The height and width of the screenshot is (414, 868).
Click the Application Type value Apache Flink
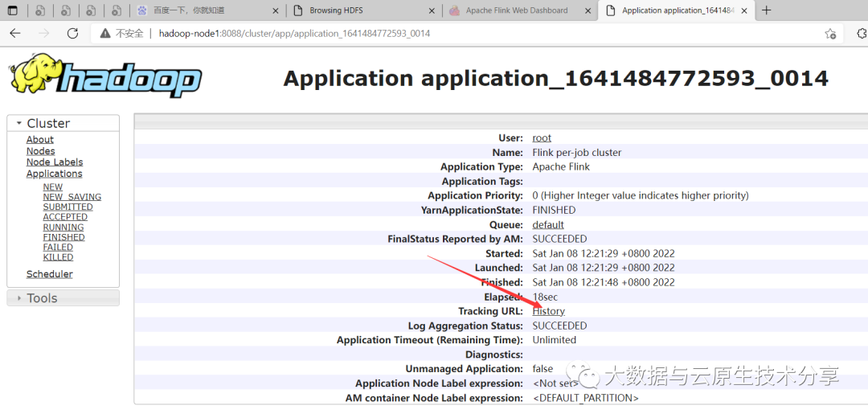point(561,166)
